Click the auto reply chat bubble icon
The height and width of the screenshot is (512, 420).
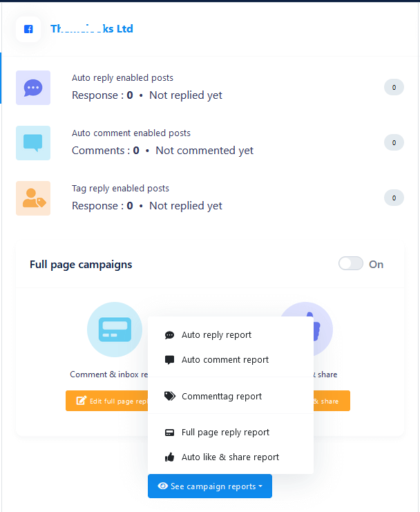[33, 88]
